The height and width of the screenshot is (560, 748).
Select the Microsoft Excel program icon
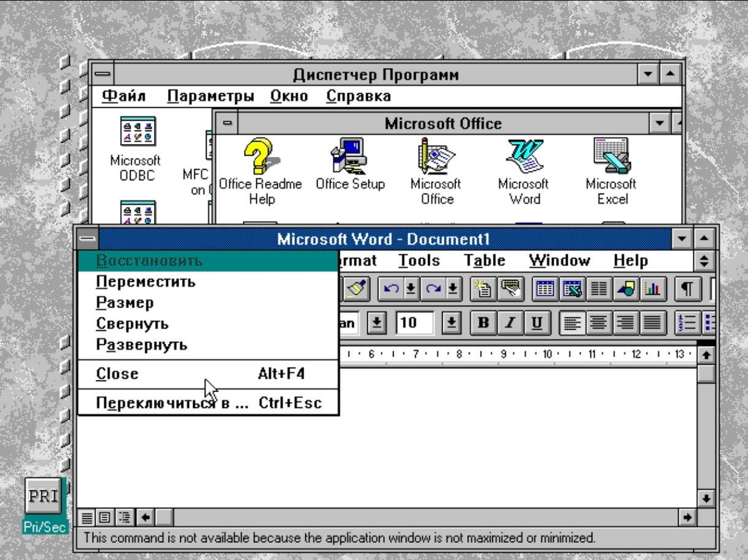(x=611, y=172)
